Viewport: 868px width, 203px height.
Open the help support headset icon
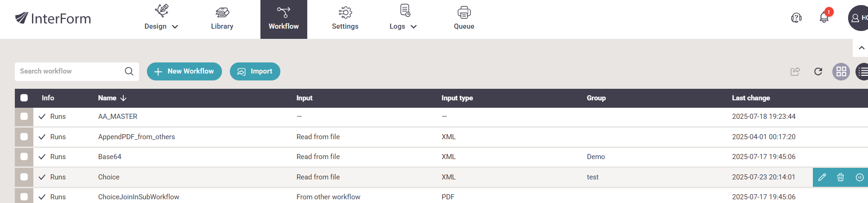[x=796, y=18]
